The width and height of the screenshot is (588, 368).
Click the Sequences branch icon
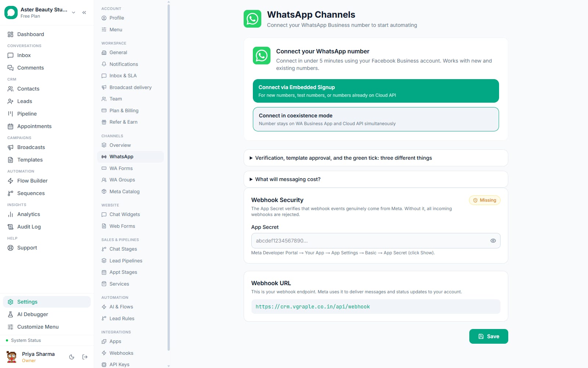(10, 193)
